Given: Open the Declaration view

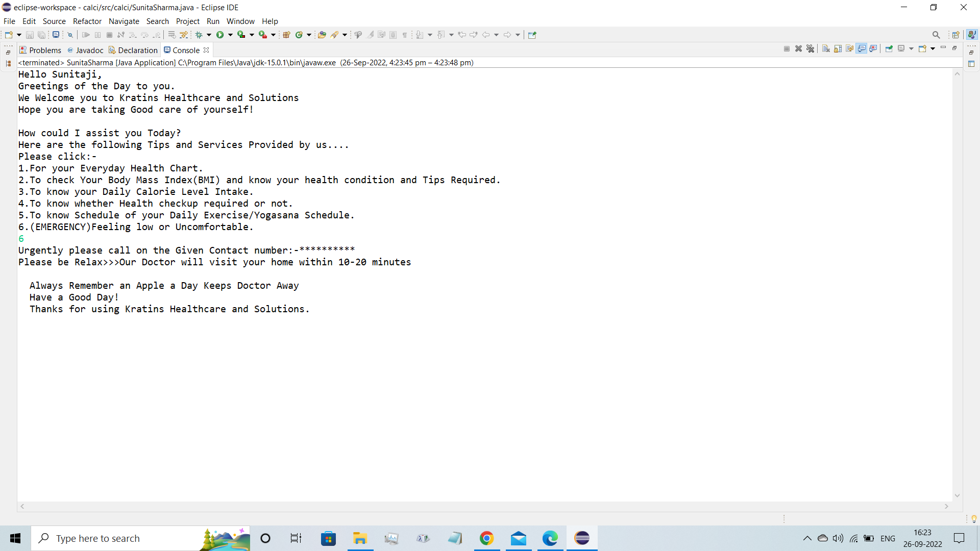Looking at the screenshot, I should (x=137, y=50).
